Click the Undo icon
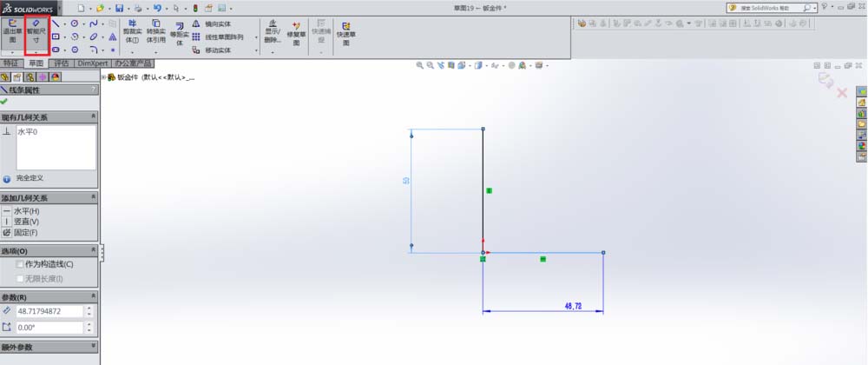This screenshot has width=868, height=365. (157, 9)
